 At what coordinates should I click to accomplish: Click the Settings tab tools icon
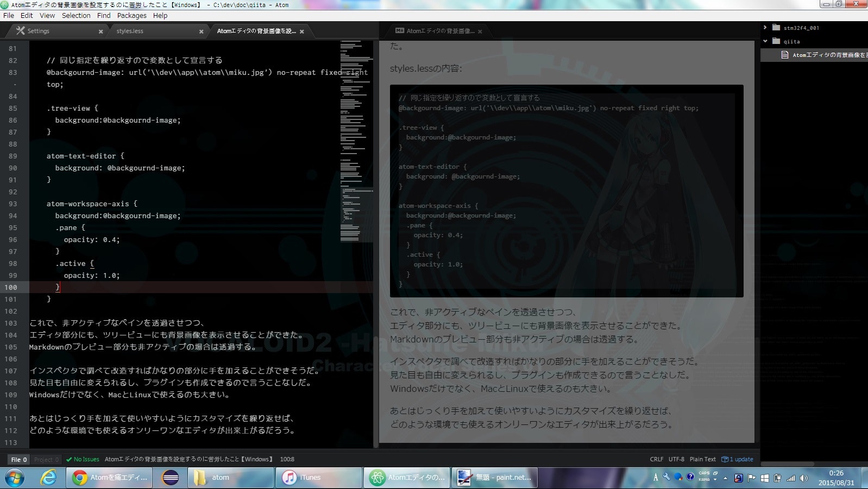tap(21, 31)
